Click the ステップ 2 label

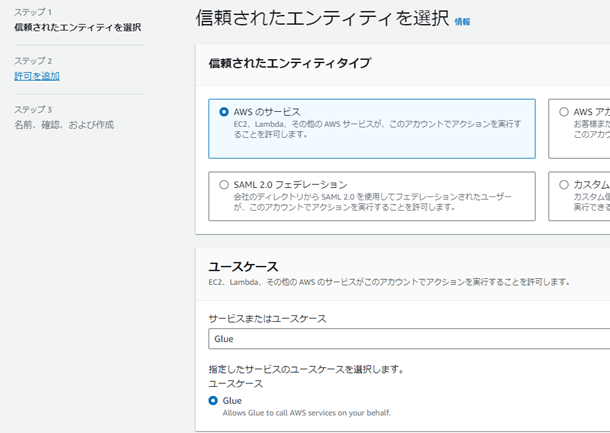coord(33,61)
